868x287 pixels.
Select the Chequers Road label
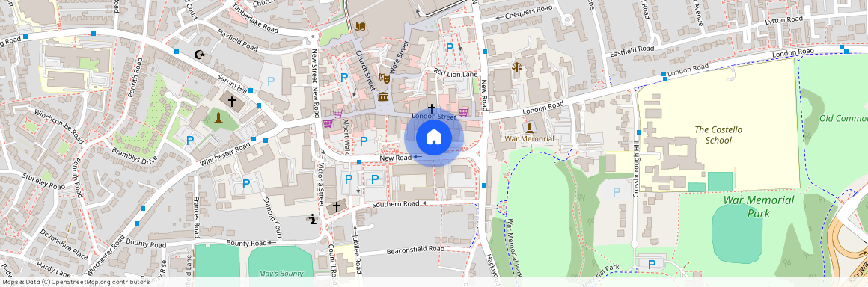(528, 12)
